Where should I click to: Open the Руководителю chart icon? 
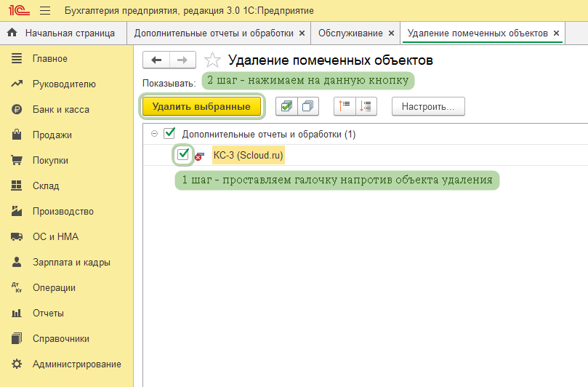(17, 84)
